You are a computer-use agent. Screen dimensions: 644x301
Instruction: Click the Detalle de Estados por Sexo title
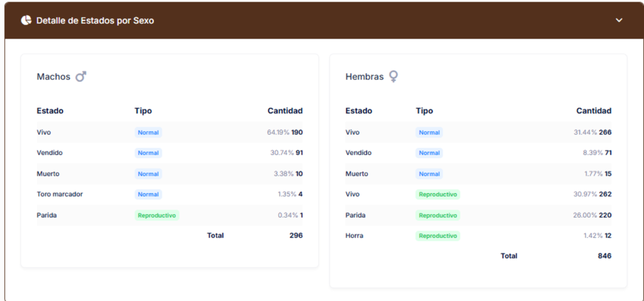pos(95,21)
